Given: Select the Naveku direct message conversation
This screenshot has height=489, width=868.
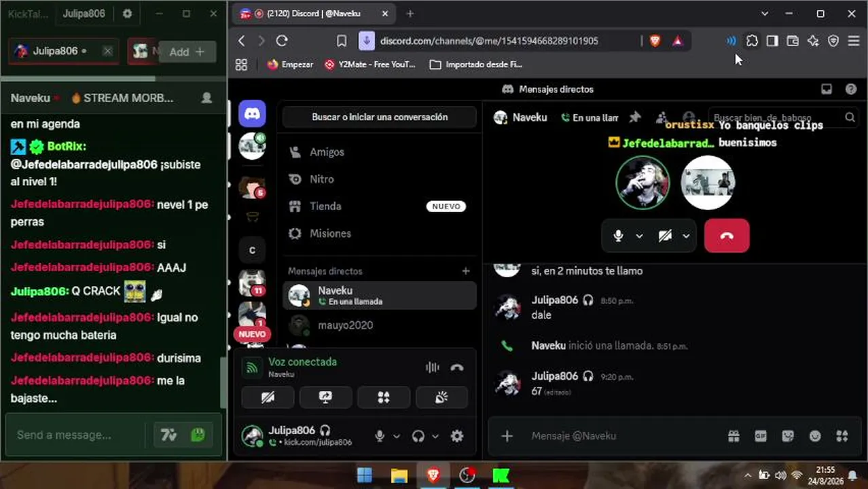Looking at the screenshot, I should click(x=379, y=295).
